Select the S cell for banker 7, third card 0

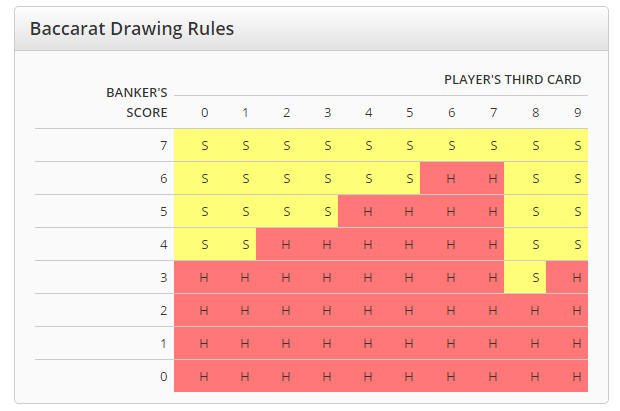pos(204,146)
